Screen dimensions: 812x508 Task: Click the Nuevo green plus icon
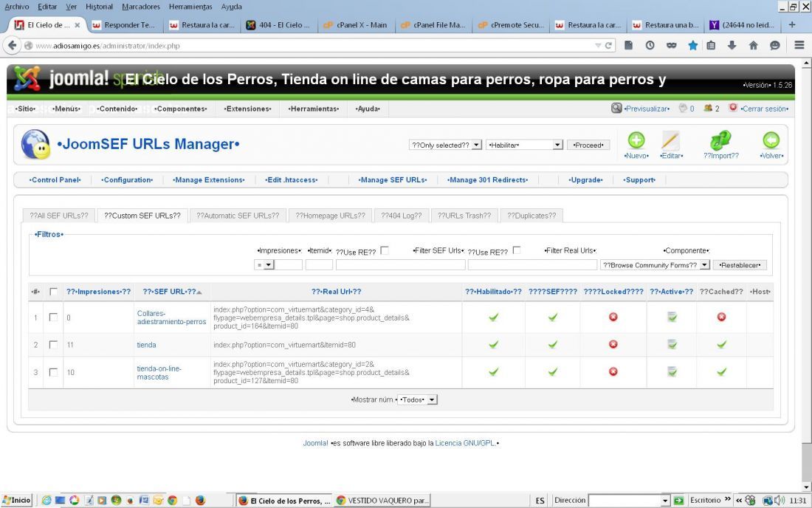tap(636, 140)
